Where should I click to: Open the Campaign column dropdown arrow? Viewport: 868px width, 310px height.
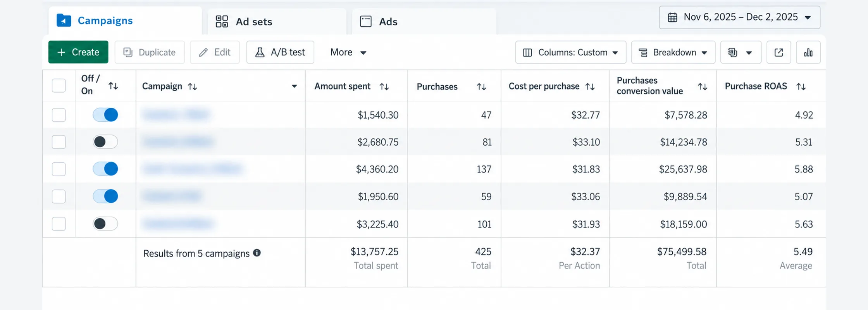click(x=294, y=86)
